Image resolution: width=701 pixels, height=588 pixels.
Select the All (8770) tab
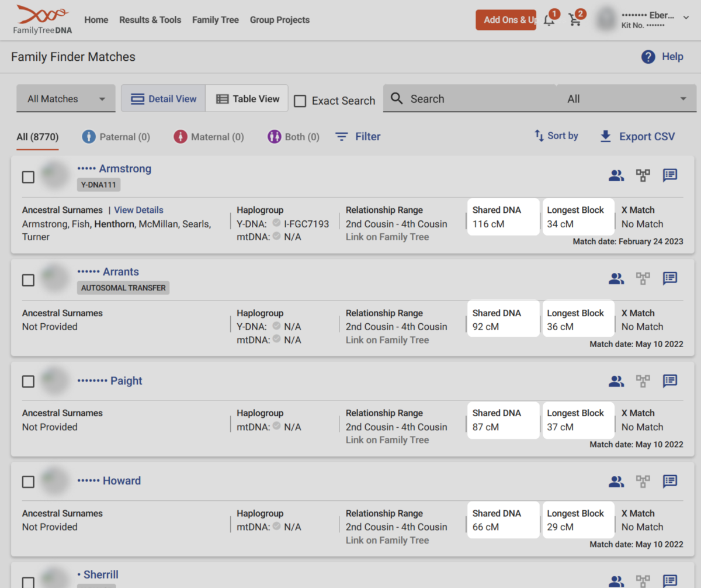click(x=37, y=137)
